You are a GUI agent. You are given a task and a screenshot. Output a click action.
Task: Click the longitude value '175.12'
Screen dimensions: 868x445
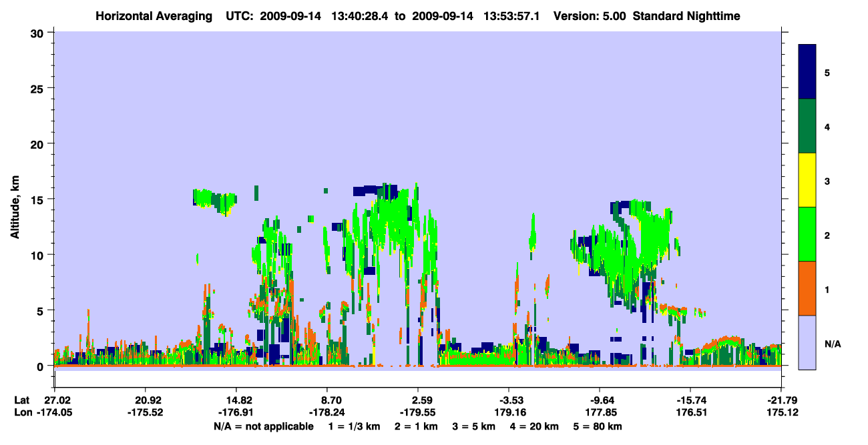(781, 413)
